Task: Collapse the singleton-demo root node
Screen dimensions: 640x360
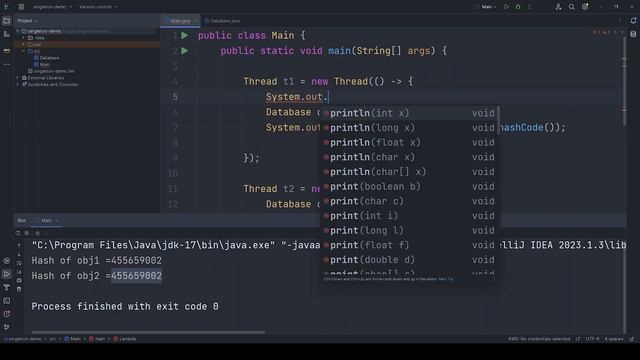Action: click(x=18, y=31)
